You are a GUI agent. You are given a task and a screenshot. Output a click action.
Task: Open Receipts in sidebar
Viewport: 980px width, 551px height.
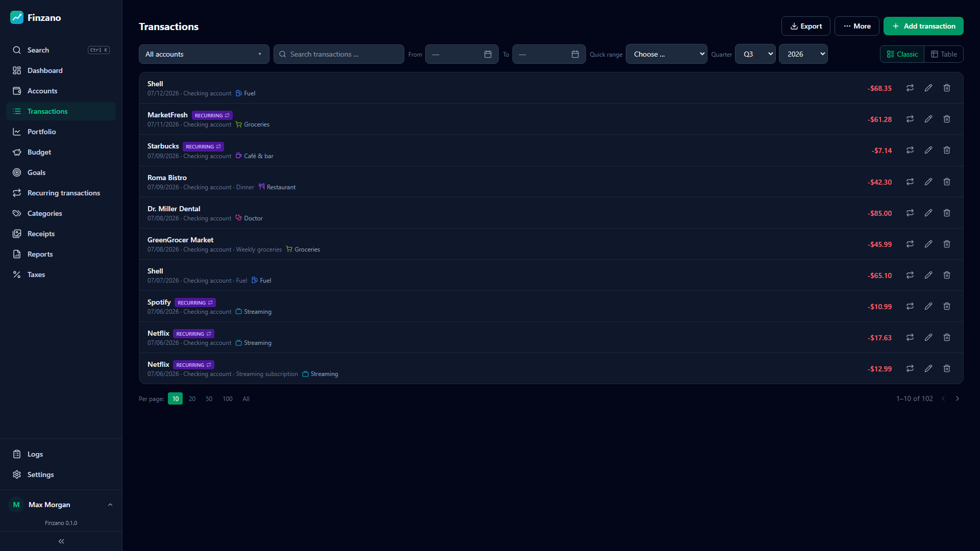61,234
